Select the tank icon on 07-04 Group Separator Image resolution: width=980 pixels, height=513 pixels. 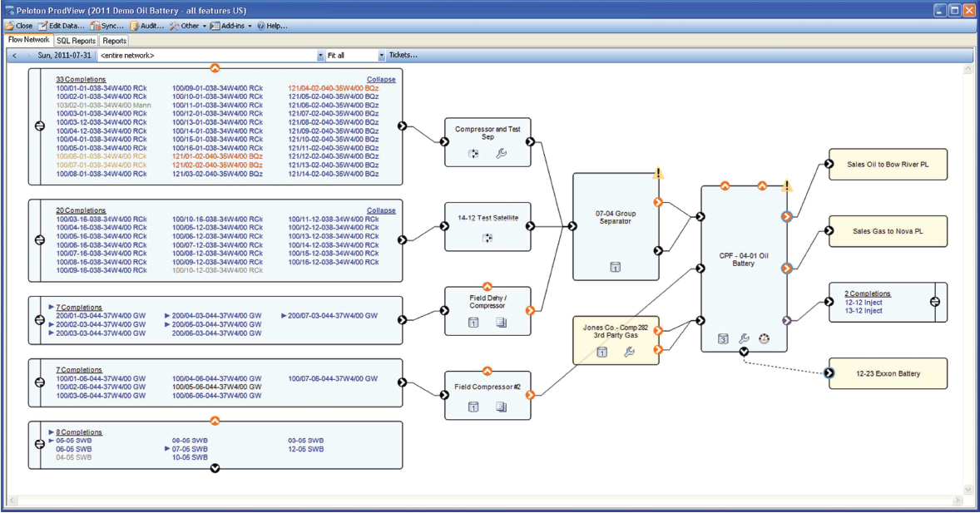click(614, 267)
